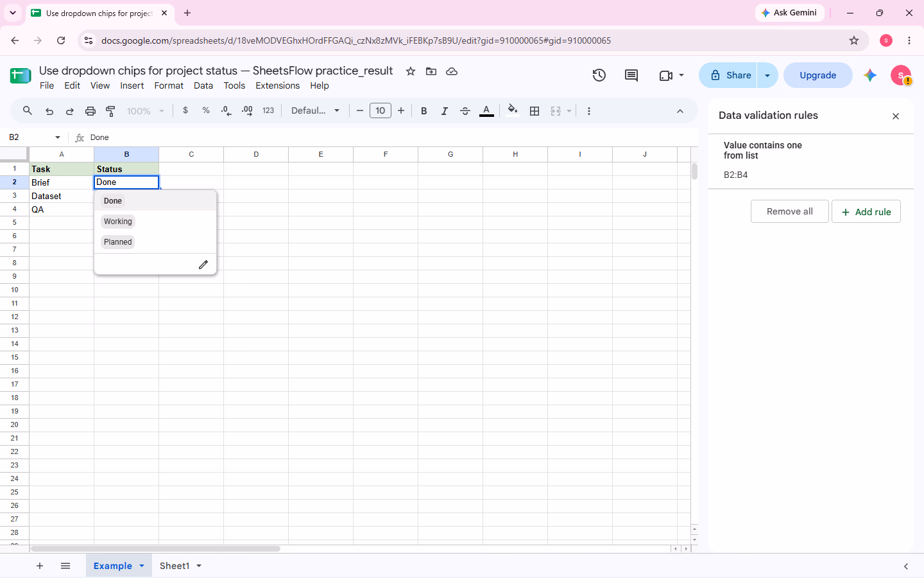This screenshot has height=578, width=924.
Task: Edit dropdown options with pencil icon
Action: pos(203,265)
